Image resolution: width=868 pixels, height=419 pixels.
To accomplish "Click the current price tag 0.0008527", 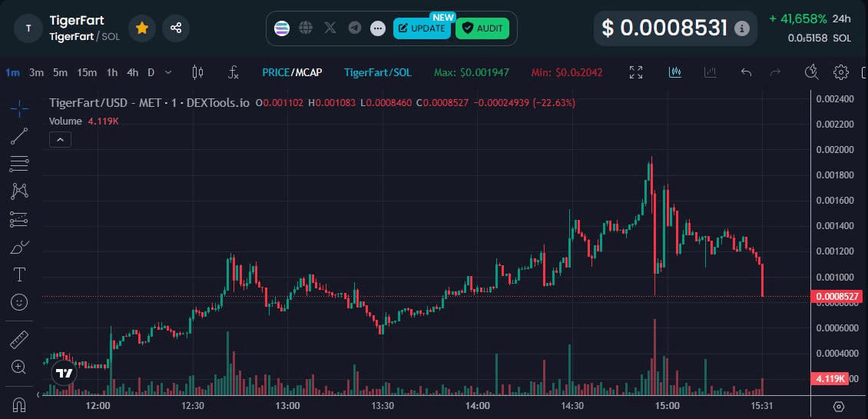I will [x=837, y=297].
